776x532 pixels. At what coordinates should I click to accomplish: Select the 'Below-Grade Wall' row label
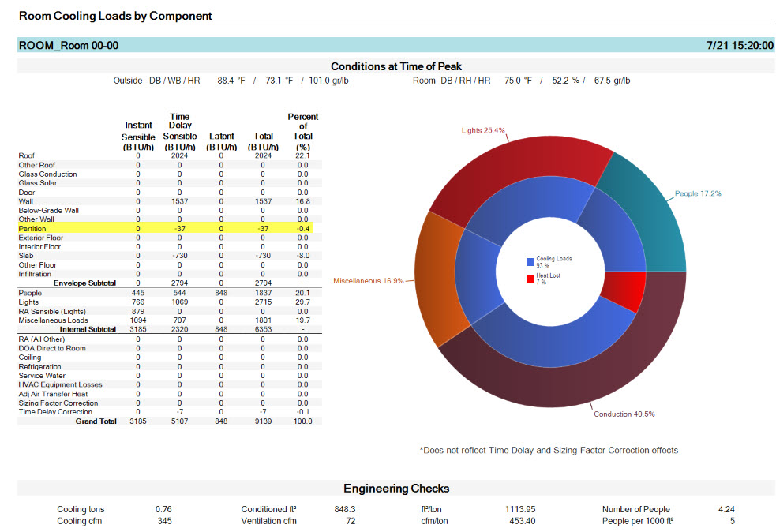pos(48,210)
